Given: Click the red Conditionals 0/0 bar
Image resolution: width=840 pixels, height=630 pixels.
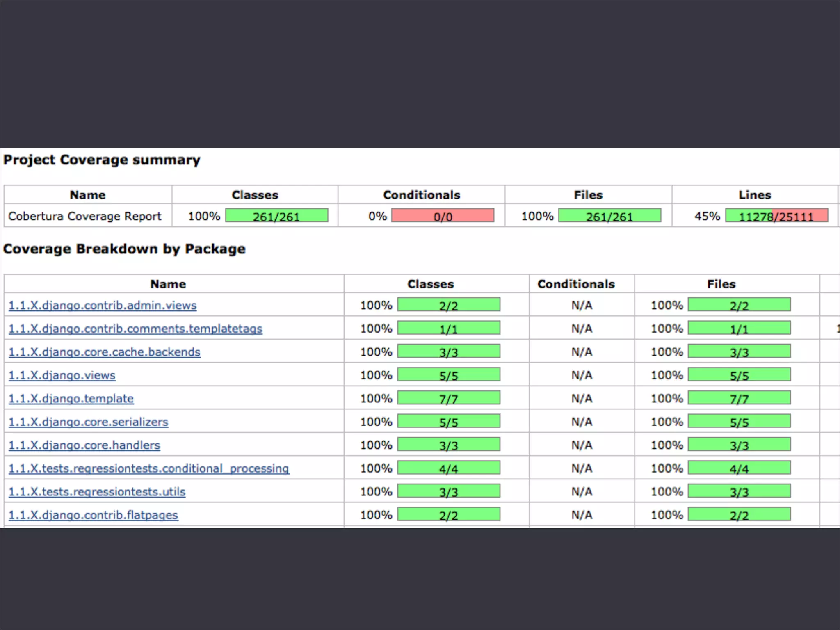Looking at the screenshot, I should (x=443, y=216).
